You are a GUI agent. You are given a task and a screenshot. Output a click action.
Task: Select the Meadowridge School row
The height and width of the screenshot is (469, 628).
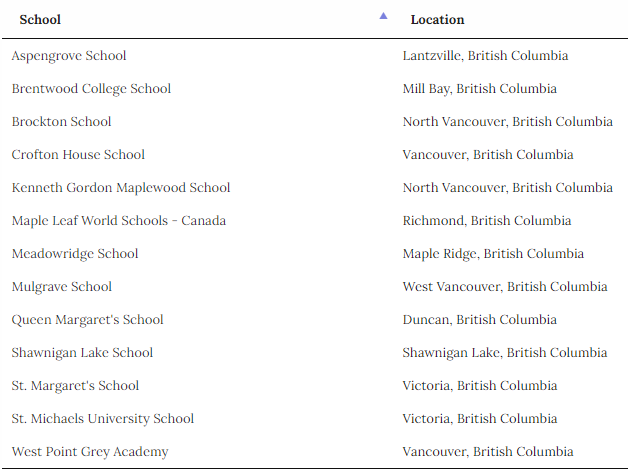tap(75, 254)
